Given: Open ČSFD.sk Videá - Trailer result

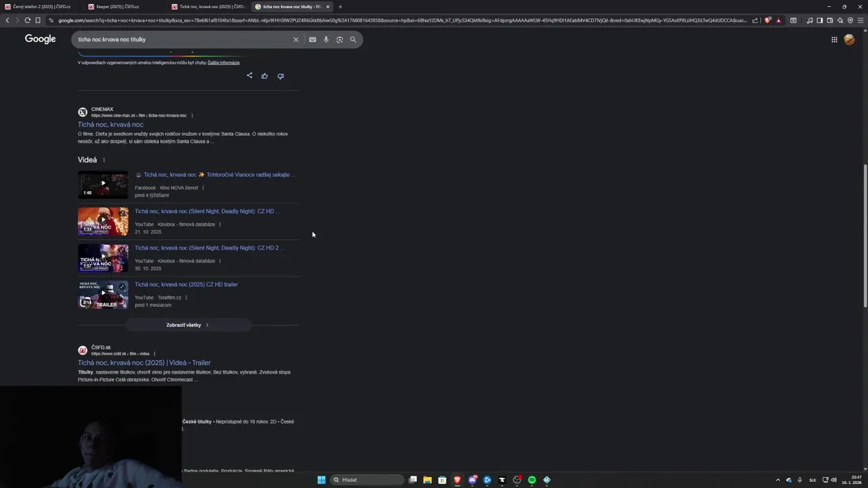Looking at the screenshot, I should point(144,363).
